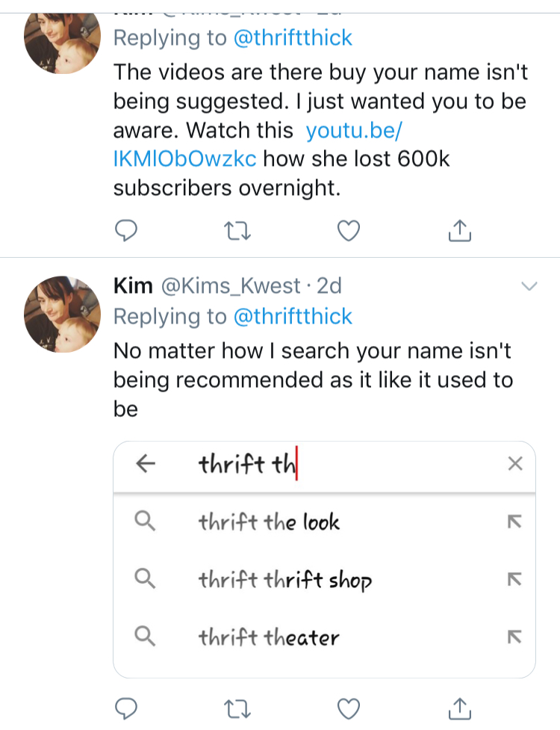Reply to the tweet with search screenshot
The width and height of the screenshot is (560, 730).
click(x=126, y=708)
